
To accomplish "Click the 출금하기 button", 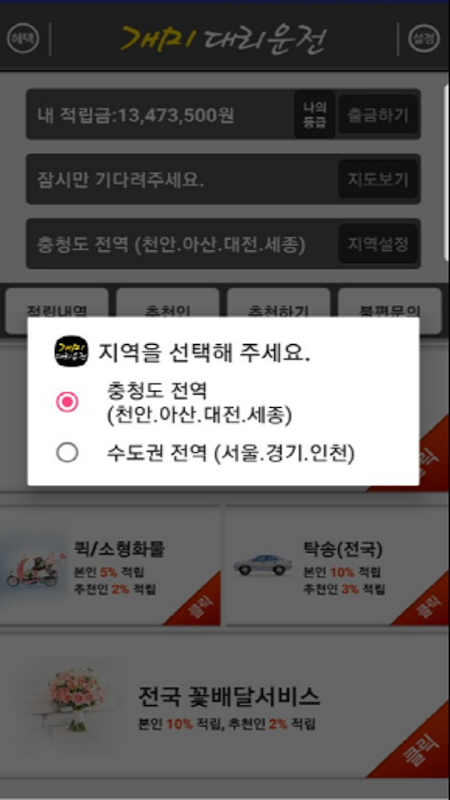I will click(378, 115).
